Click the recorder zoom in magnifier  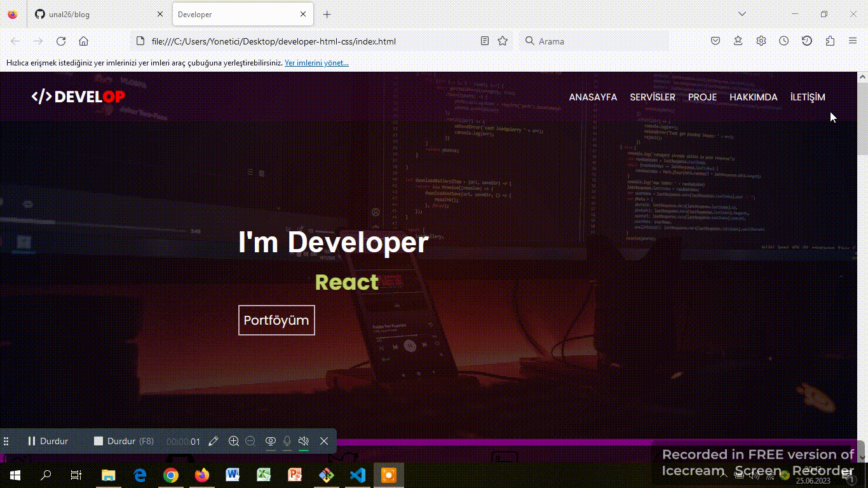(234, 441)
